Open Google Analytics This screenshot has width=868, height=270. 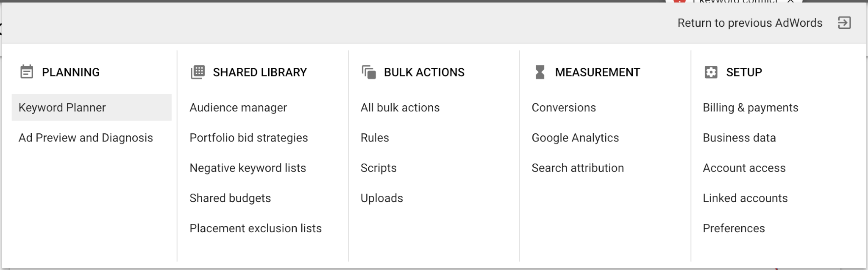(x=575, y=138)
